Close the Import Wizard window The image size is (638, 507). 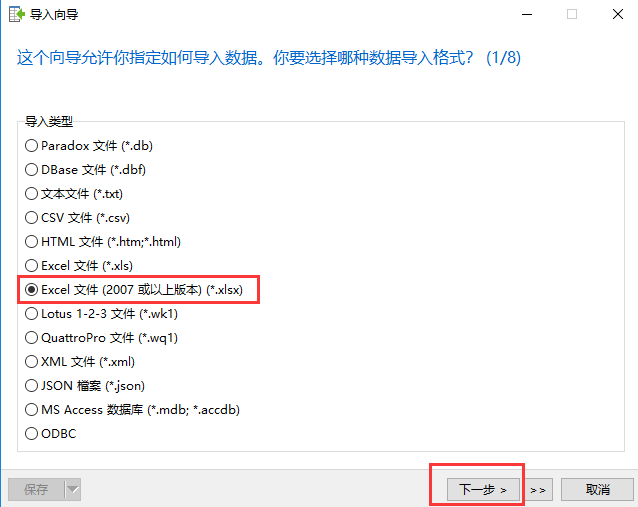coord(618,14)
